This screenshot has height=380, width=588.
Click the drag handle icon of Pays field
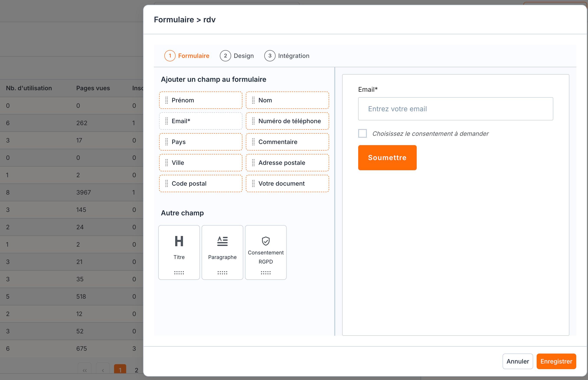click(167, 142)
